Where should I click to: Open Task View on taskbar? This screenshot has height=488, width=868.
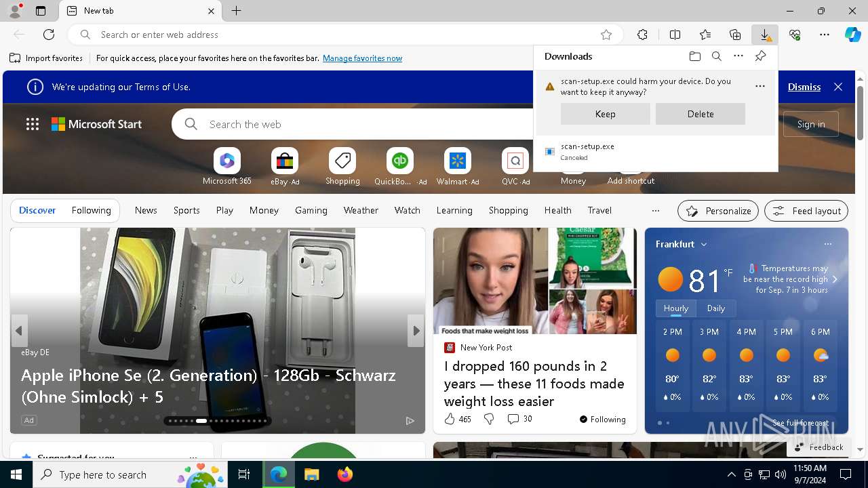244,474
